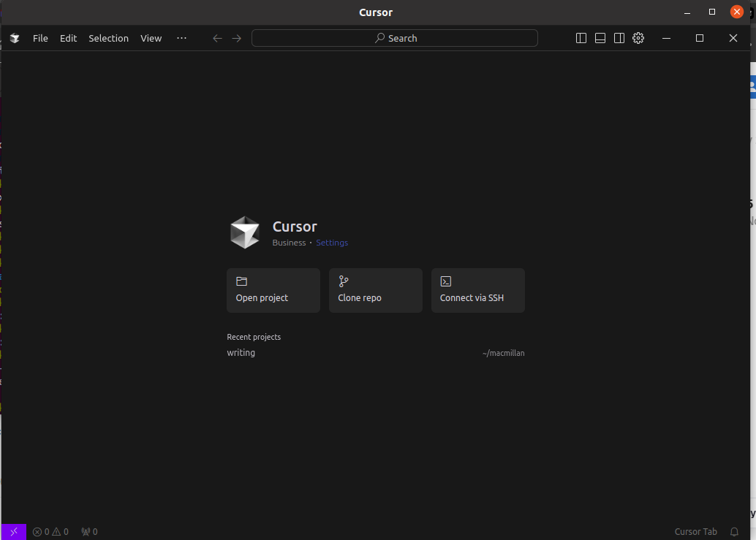Click the ~/macmillan project path
This screenshot has height=540, width=756.
tap(503, 353)
